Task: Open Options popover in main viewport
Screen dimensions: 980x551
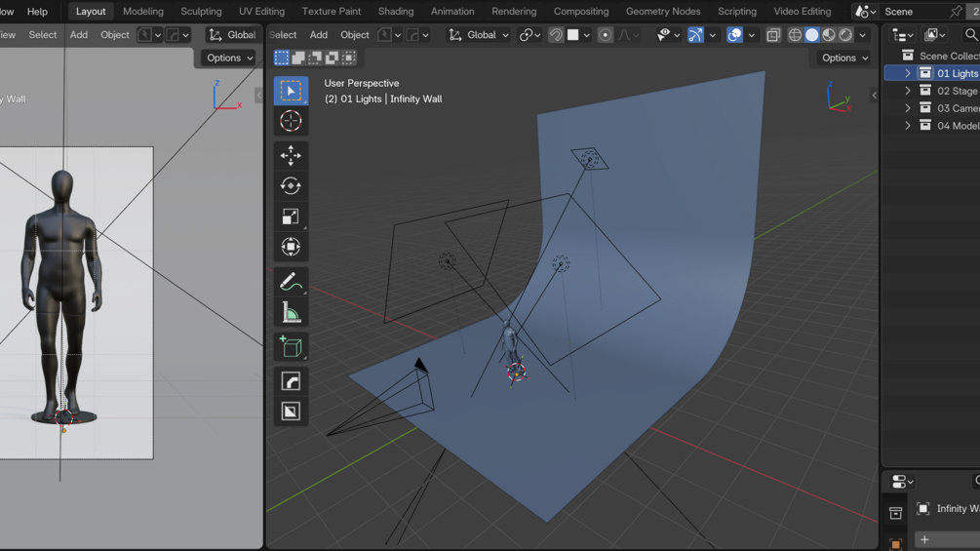Action: pyautogui.click(x=844, y=58)
